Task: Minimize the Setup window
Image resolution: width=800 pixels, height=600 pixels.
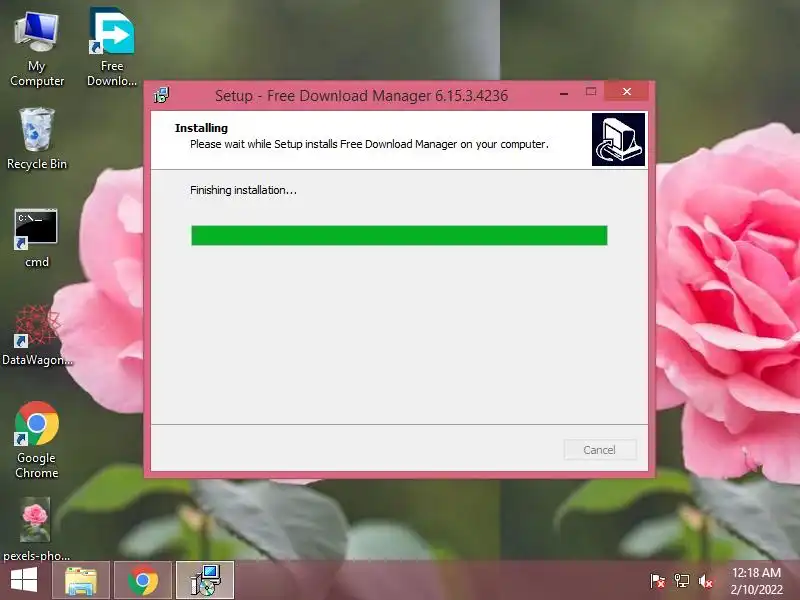Action: click(564, 93)
